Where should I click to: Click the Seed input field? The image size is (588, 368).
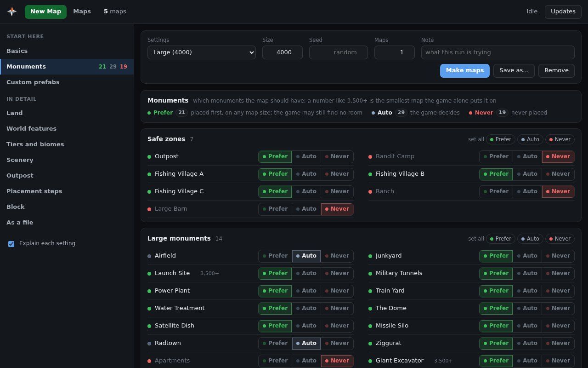coord(339,52)
